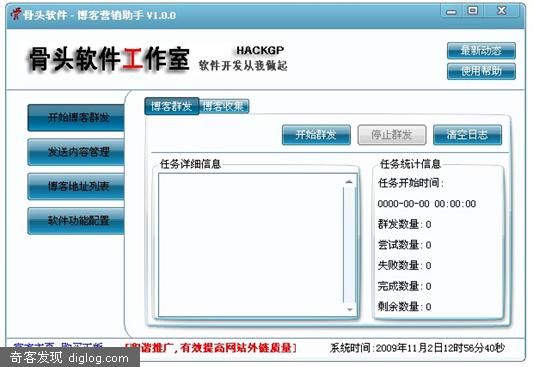Image resolution: width=533 pixels, height=367 pixels.
Task: Clear the log with 清空日志
Action: coord(467,135)
